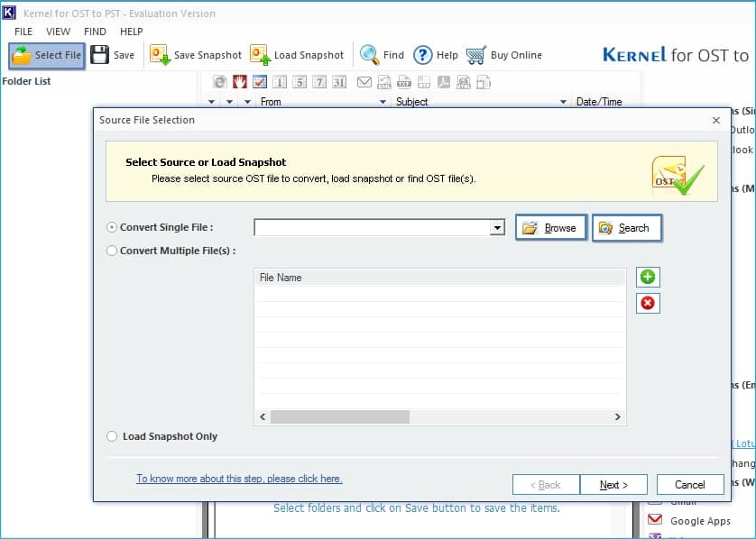This screenshot has height=539, width=756.
Task: Click the Buy Online cart icon
Action: [476, 55]
